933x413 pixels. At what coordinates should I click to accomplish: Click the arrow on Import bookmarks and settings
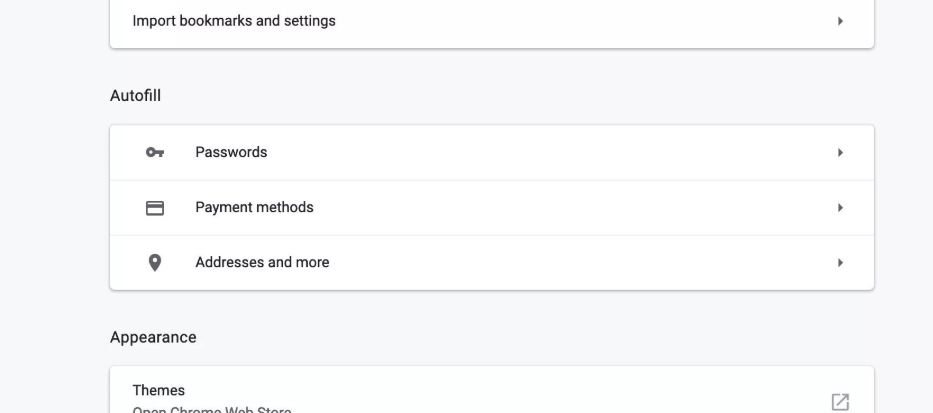point(840,21)
